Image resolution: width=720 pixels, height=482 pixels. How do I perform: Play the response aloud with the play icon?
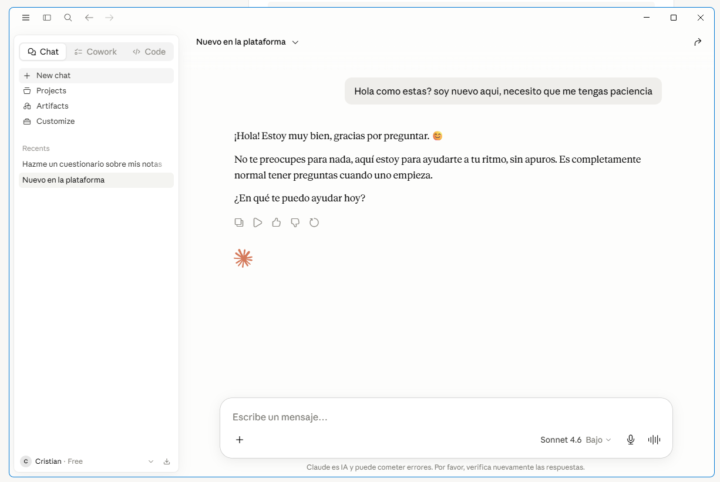point(258,223)
